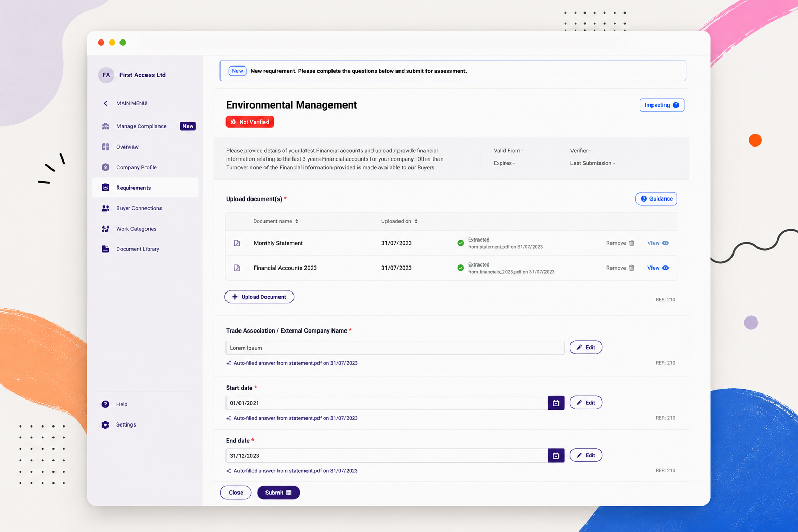Viewport: 798px width, 532px height.
Task: Select Requirements in sidebar
Action: point(145,188)
